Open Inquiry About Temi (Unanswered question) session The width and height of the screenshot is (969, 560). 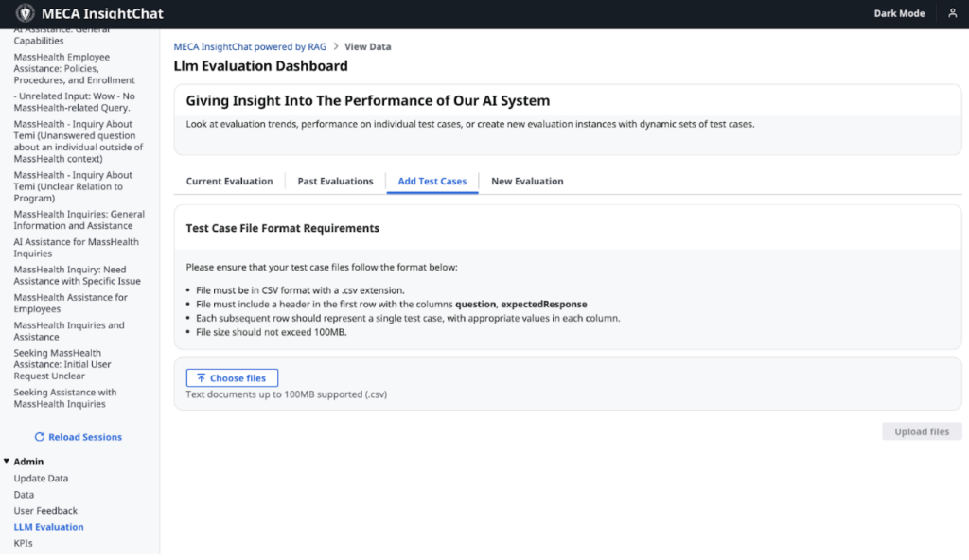click(79, 142)
